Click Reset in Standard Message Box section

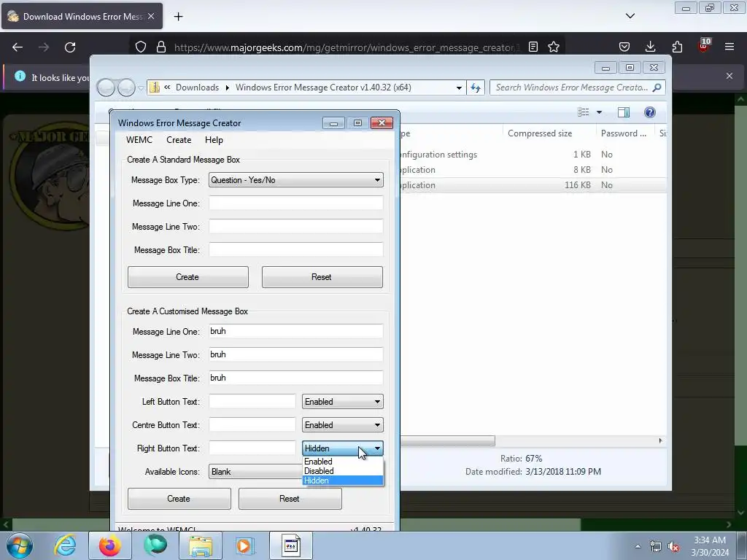[322, 277]
